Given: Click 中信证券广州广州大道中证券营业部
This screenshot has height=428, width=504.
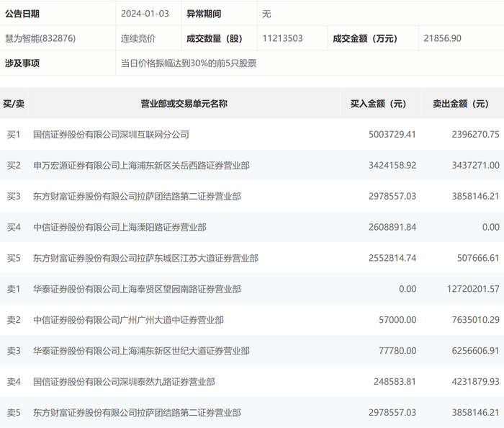Looking at the screenshot, I should (x=128, y=320).
